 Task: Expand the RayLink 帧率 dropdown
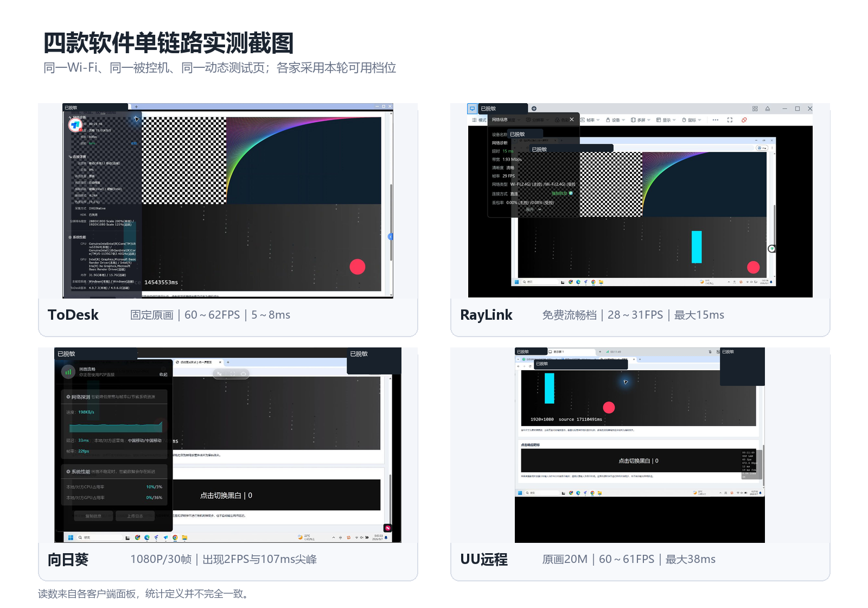click(x=591, y=120)
